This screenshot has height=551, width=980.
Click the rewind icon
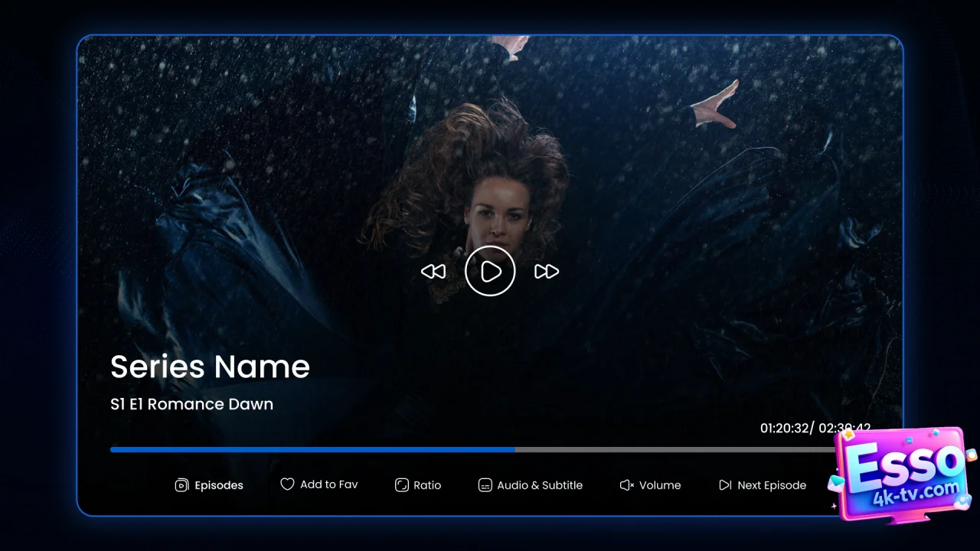[x=433, y=272]
